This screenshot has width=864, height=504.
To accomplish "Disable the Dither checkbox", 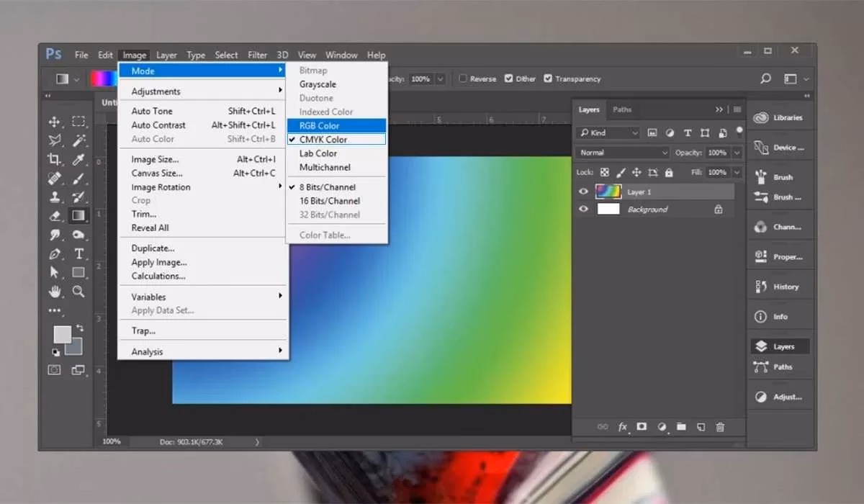I will coord(507,78).
